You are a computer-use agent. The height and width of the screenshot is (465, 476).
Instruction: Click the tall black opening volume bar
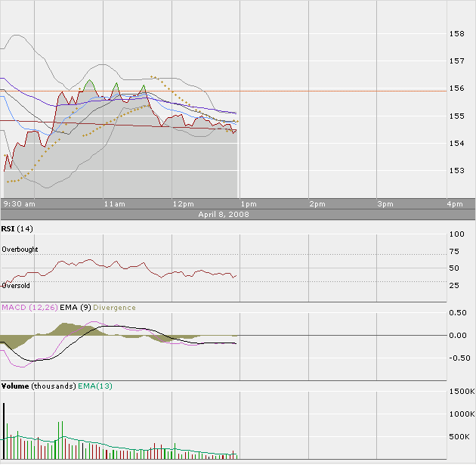[4, 431]
